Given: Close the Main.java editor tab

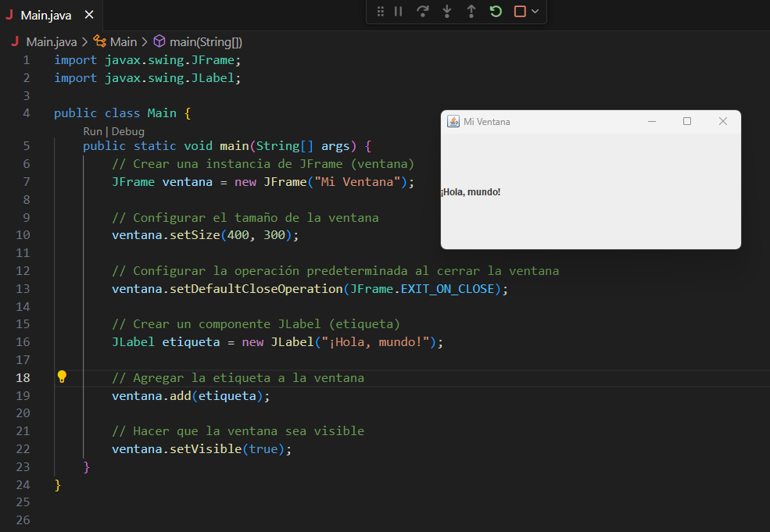Looking at the screenshot, I should (89, 15).
